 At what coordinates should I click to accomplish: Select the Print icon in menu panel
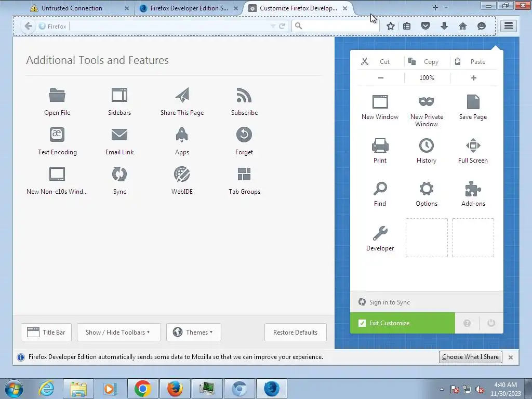click(380, 145)
